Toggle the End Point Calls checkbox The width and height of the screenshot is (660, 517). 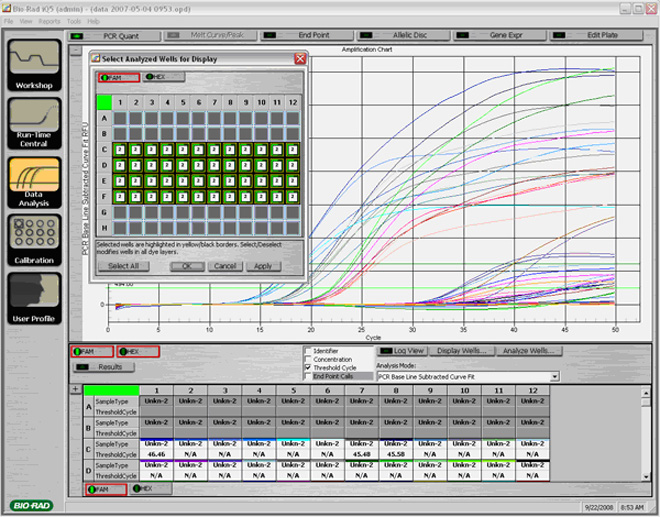(308, 376)
